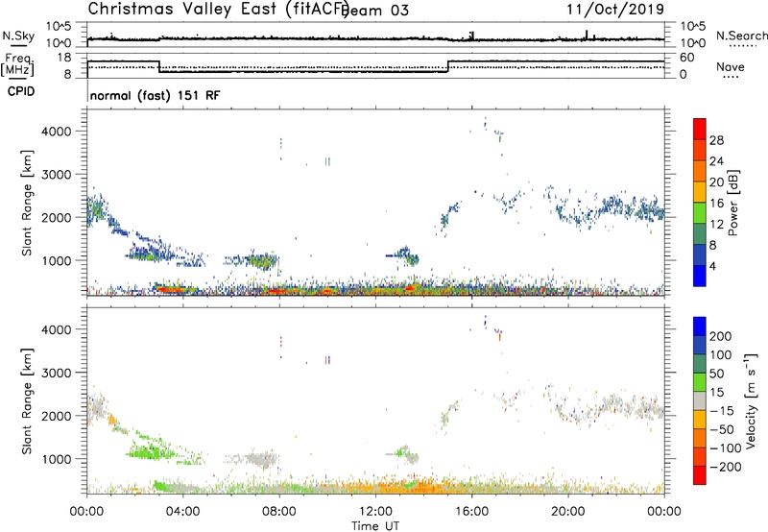The height and width of the screenshot is (532, 768).
Task: Click the 'CPID' label
Action: tap(21, 91)
